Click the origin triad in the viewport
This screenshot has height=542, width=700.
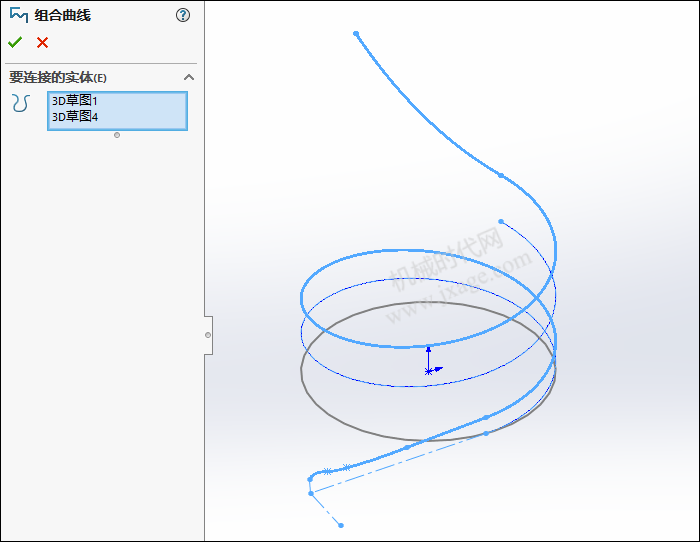(x=430, y=369)
